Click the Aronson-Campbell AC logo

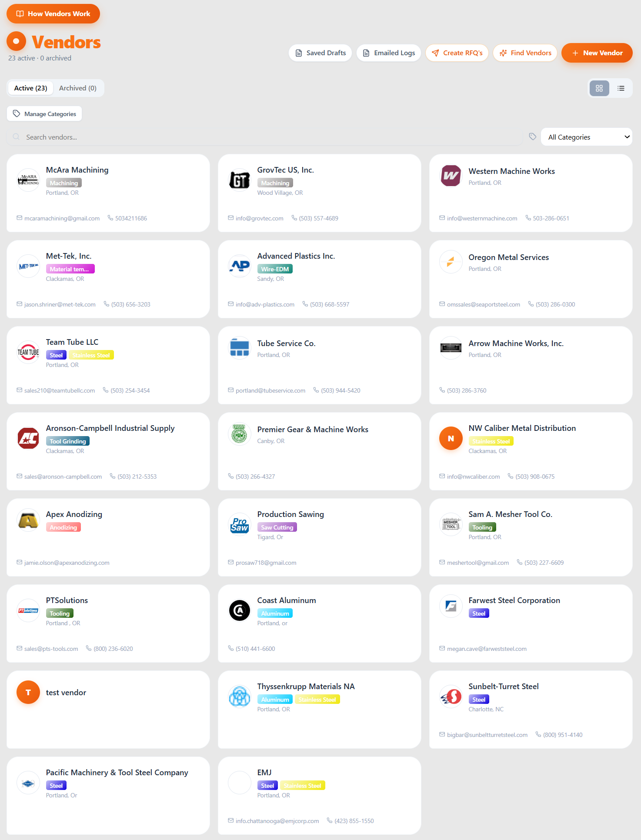coord(28,438)
